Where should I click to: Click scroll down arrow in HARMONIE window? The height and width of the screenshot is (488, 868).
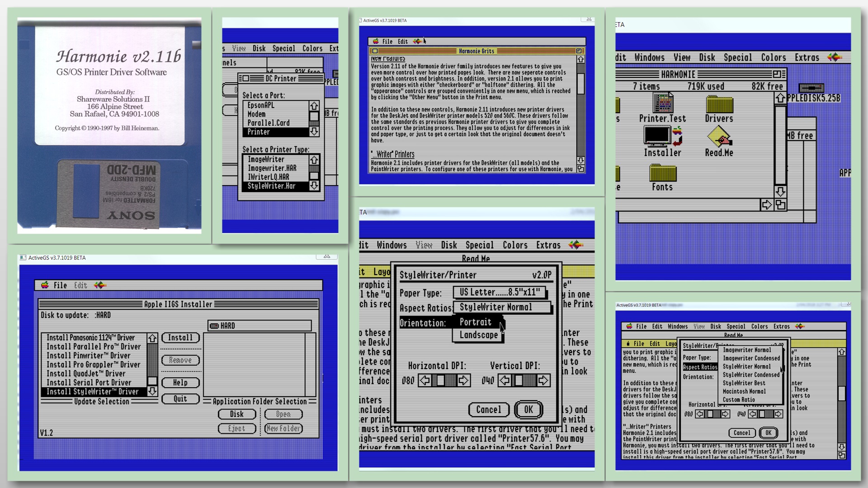point(780,192)
